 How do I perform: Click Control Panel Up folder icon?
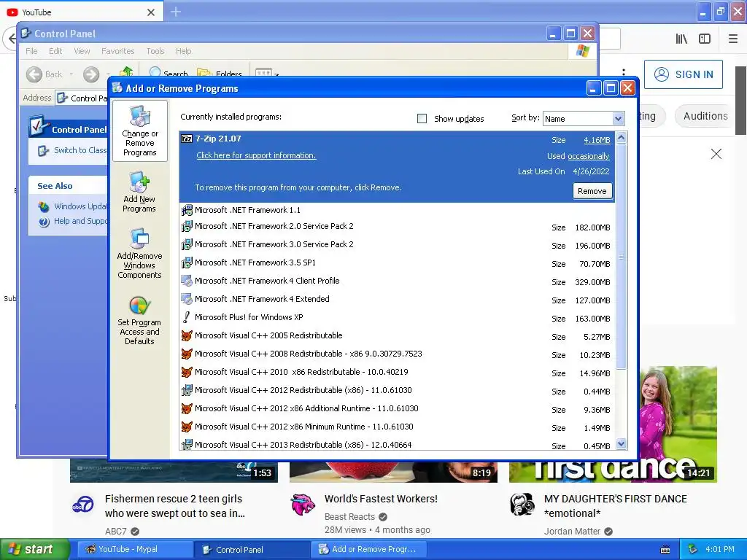click(x=126, y=71)
